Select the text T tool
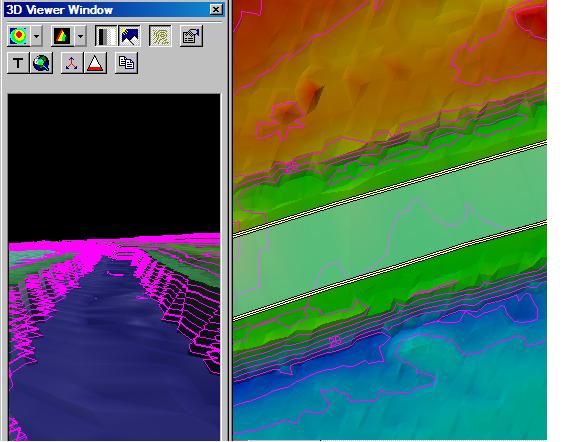The image size is (563, 442). click(18, 63)
